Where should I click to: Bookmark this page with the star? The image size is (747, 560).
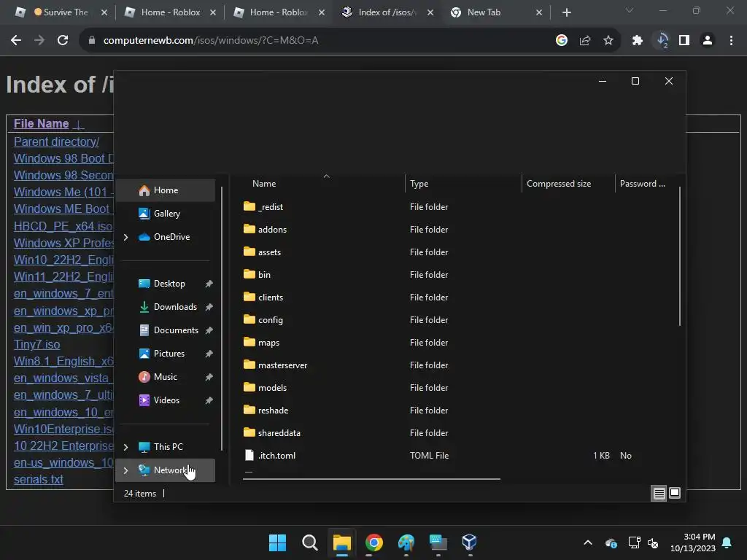[608, 41]
